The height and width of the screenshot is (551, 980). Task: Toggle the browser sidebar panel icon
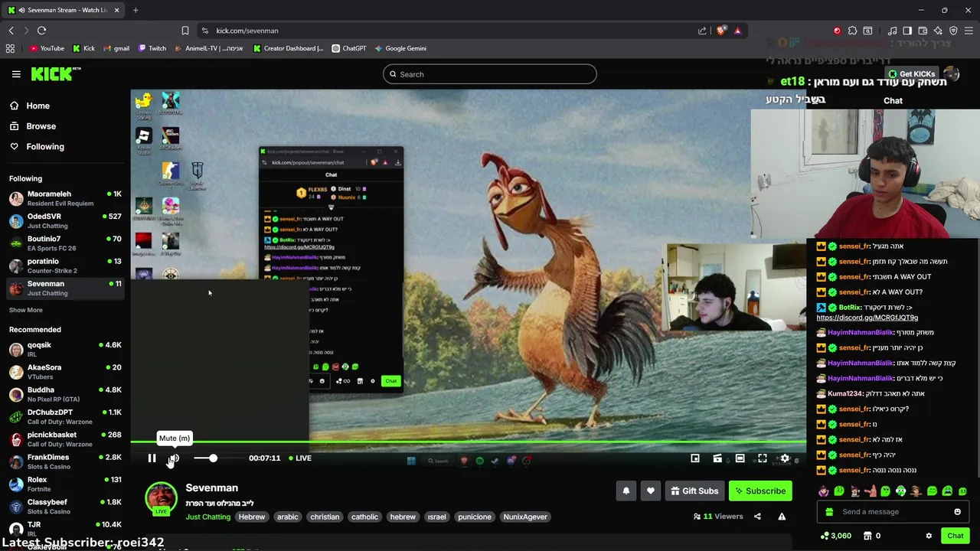click(907, 31)
